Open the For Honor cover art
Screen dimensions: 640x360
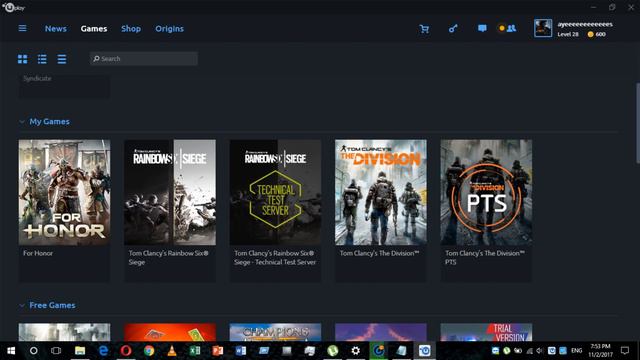64,192
